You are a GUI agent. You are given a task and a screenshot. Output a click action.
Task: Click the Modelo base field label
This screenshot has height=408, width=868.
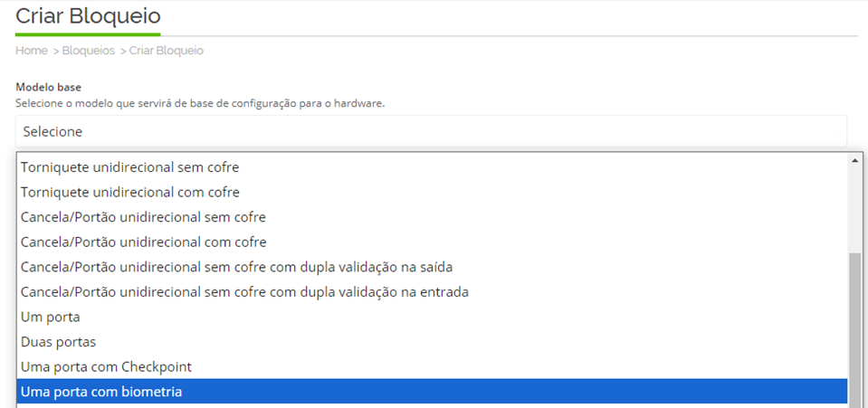[x=48, y=88]
